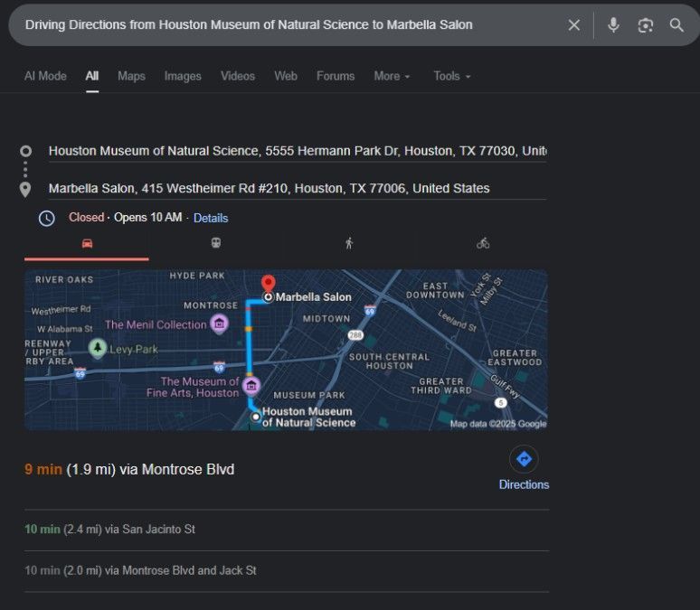Click The Menil Collection museum marker
Screen dimensions: 700x610
pos(219,323)
